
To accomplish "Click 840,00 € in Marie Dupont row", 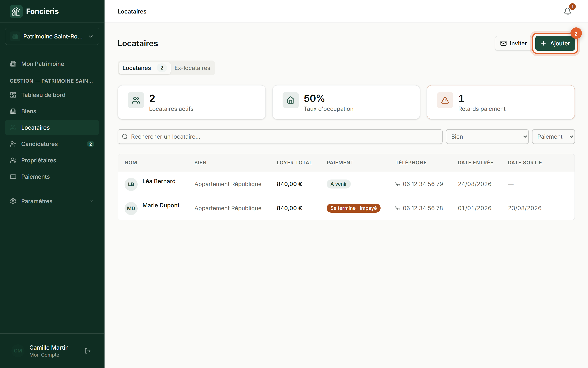I will 289,208.
